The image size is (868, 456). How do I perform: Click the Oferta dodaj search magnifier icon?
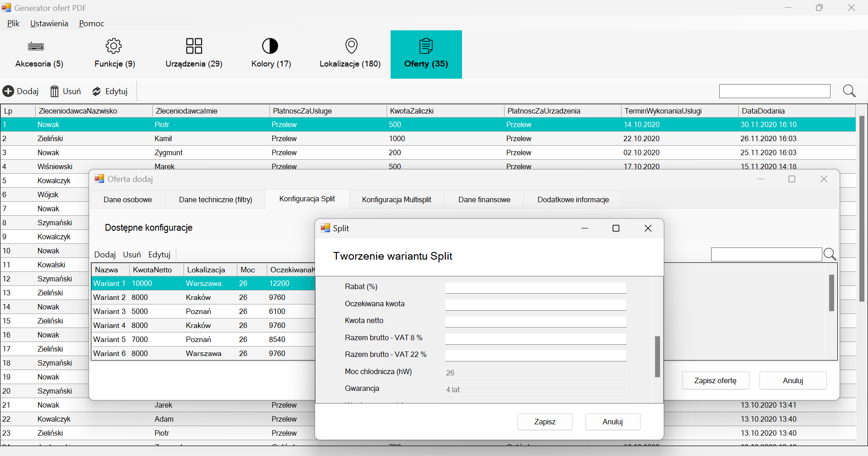coord(830,254)
